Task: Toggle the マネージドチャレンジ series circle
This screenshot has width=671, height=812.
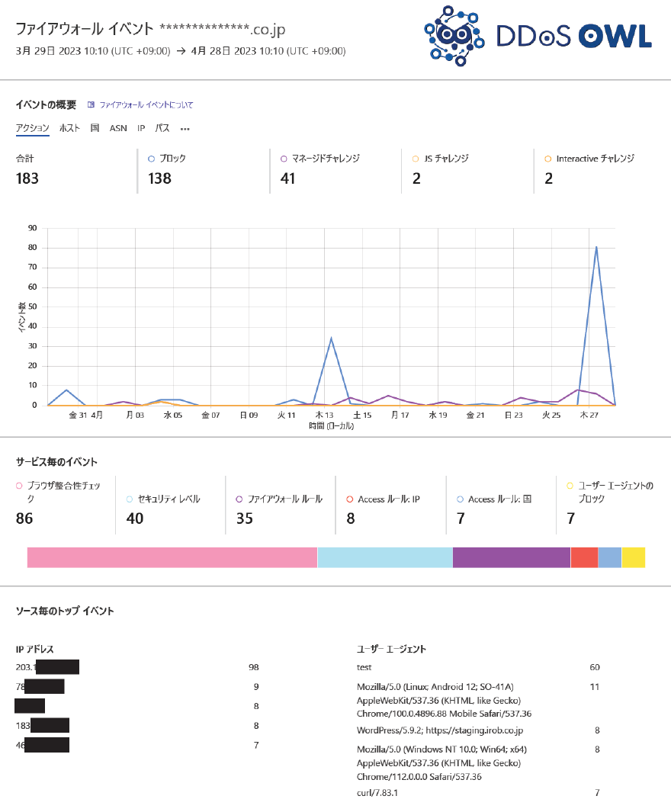Action: tap(283, 158)
